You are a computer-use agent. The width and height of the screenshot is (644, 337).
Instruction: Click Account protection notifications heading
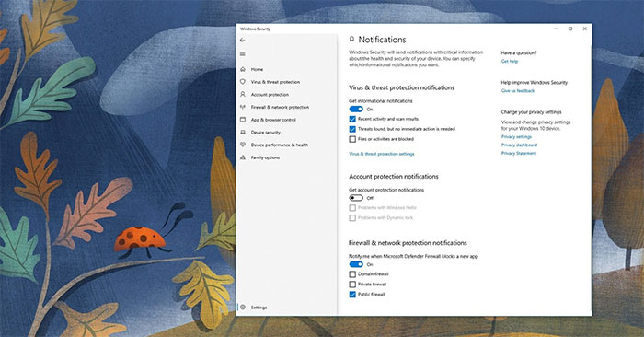click(394, 176)
